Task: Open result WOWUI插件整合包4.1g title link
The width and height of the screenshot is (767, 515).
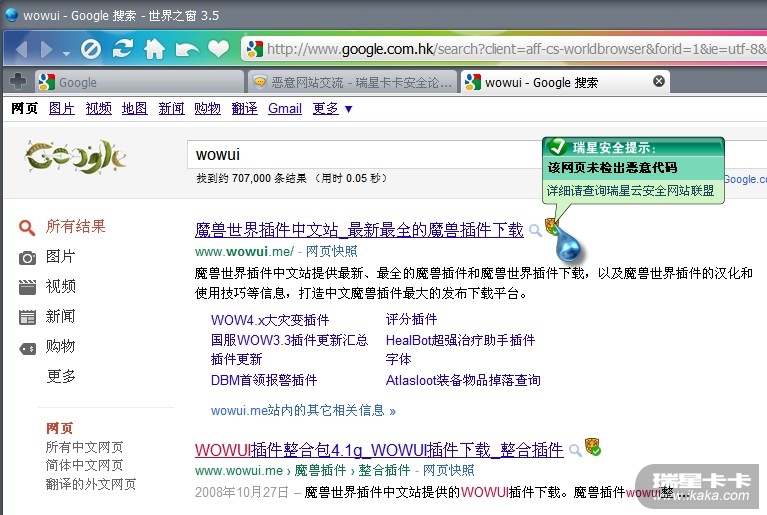Action: 379,449
